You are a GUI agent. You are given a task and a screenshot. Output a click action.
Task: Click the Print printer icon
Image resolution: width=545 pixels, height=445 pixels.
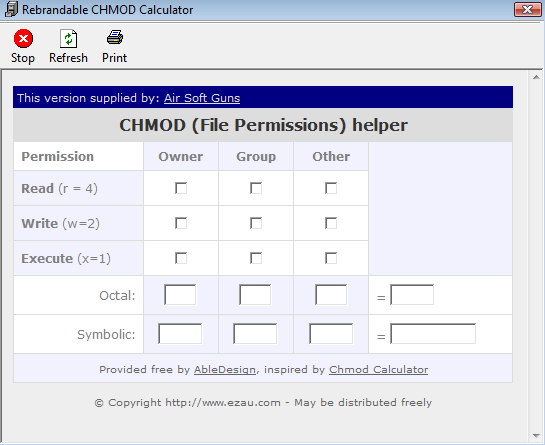click(x=115, y=37)
